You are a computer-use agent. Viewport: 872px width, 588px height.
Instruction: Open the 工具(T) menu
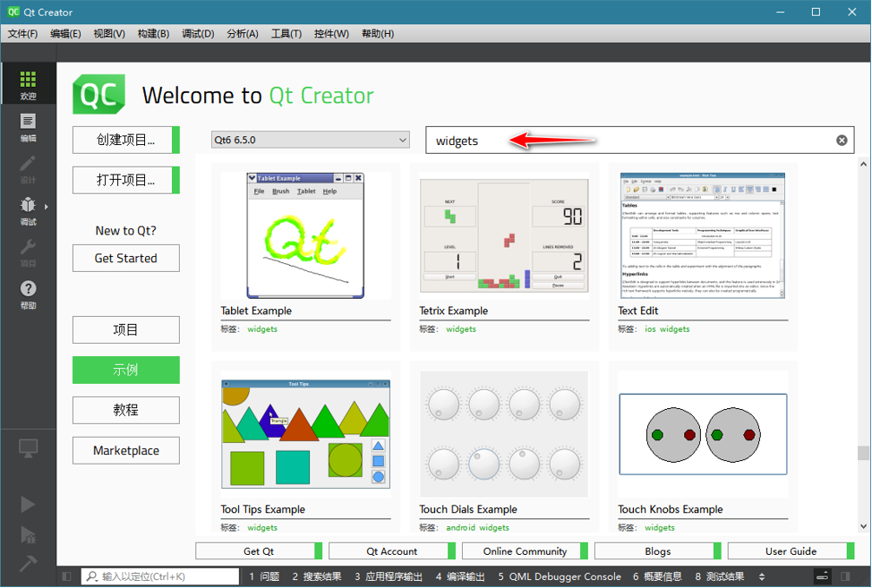[286, 33]
